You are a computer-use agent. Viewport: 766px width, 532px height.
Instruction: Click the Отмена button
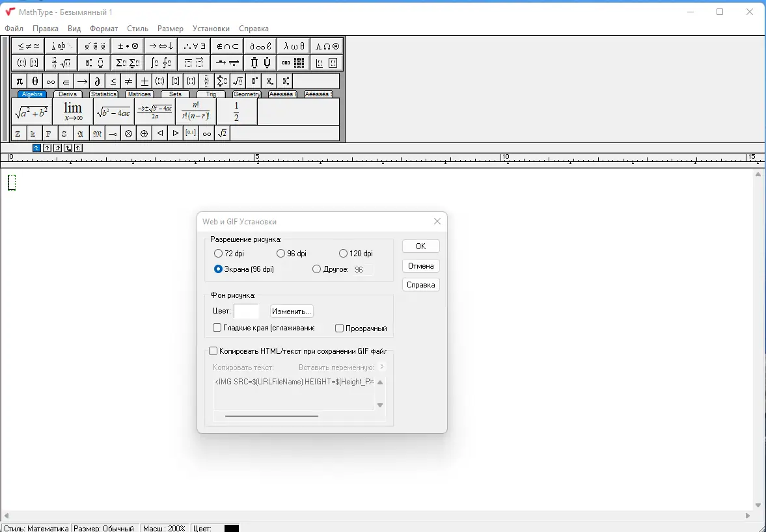pyautogui.click(x=420, y=265)
